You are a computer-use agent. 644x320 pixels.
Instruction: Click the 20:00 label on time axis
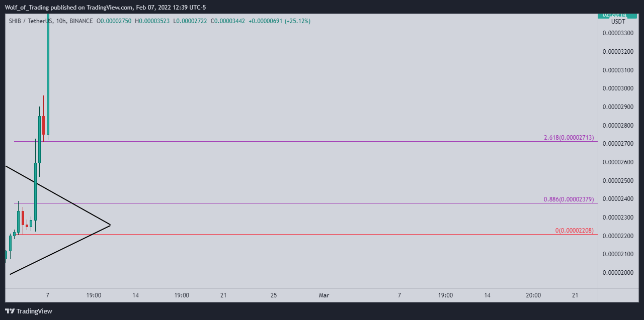click(533, 295)
